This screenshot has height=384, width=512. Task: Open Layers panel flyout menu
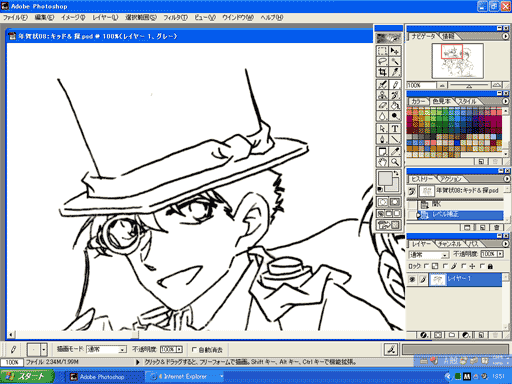tap(506, 244)
